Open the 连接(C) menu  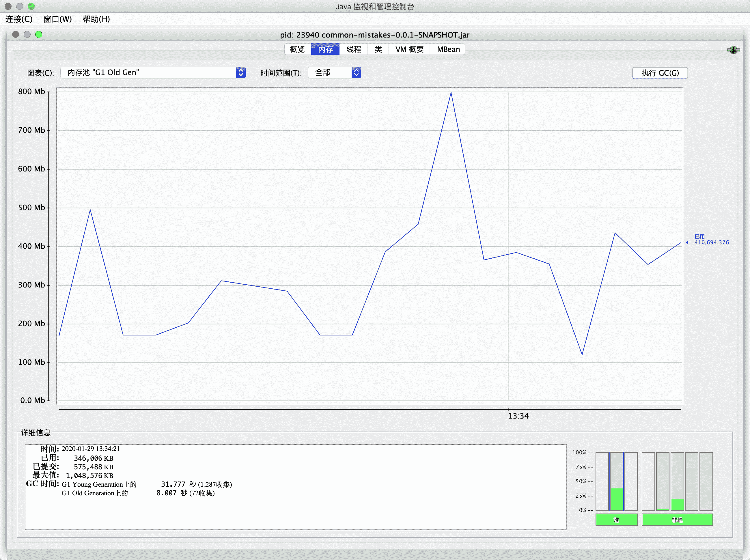click(x=19, y=19)
